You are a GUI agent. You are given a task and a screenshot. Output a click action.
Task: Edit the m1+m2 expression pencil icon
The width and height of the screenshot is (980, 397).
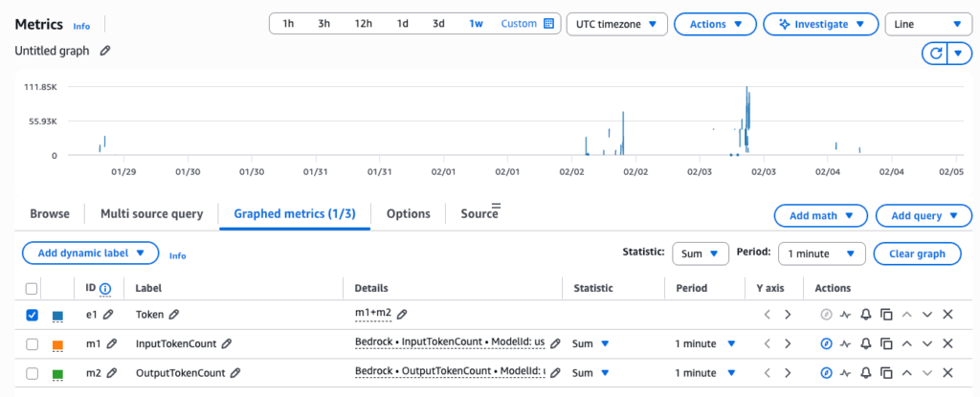pos(403,314)
